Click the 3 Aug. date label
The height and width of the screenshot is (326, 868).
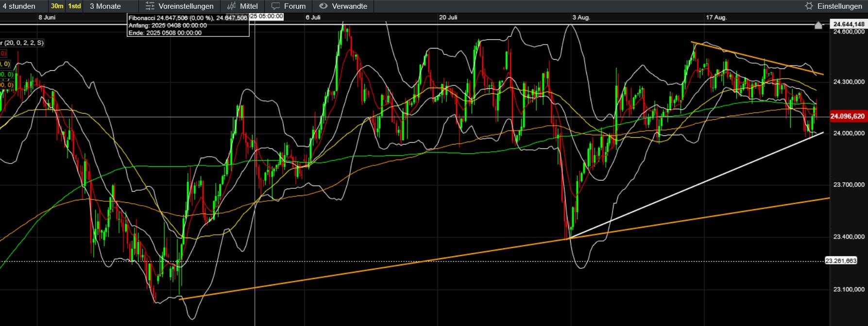581,17
